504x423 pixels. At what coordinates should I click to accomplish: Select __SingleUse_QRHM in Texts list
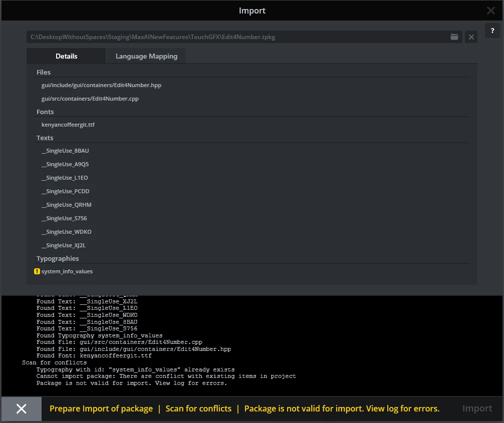click(67, 205)
